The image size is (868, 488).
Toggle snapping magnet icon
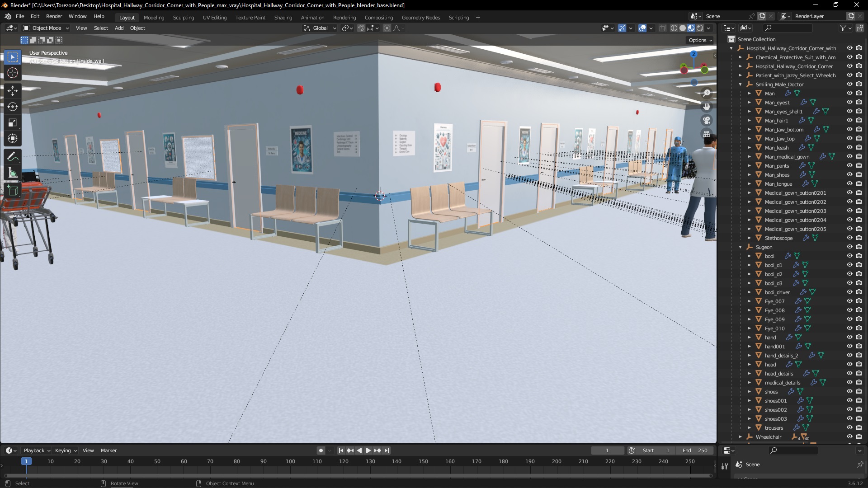[x=361, y=28]
